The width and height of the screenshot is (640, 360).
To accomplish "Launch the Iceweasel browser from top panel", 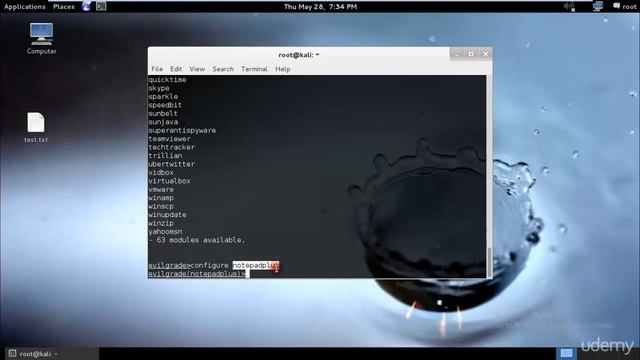I will 87,6.
